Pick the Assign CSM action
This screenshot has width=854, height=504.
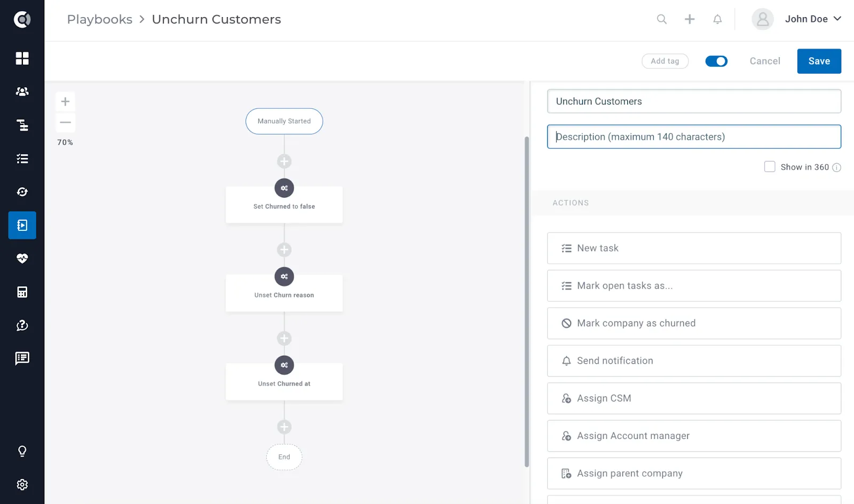[x=694, y=398]
